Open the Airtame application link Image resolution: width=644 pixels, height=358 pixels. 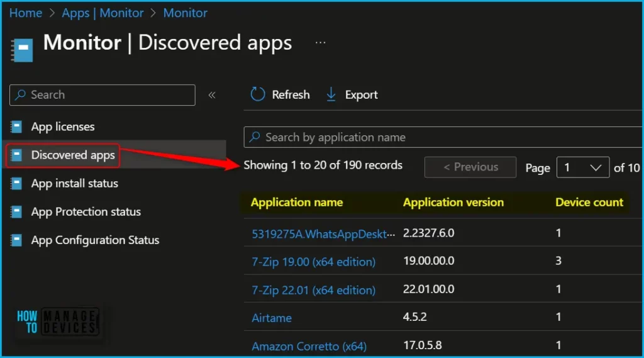(x=272, y=318)
